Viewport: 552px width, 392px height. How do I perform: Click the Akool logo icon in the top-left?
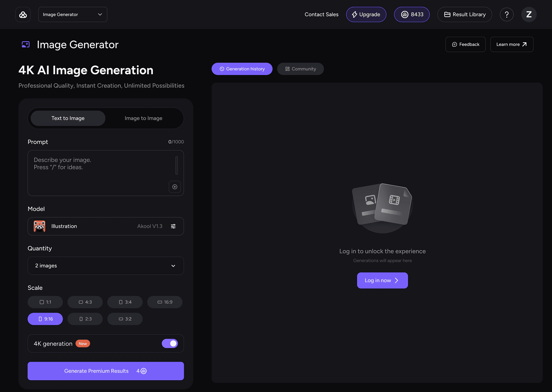pos(23,14)
